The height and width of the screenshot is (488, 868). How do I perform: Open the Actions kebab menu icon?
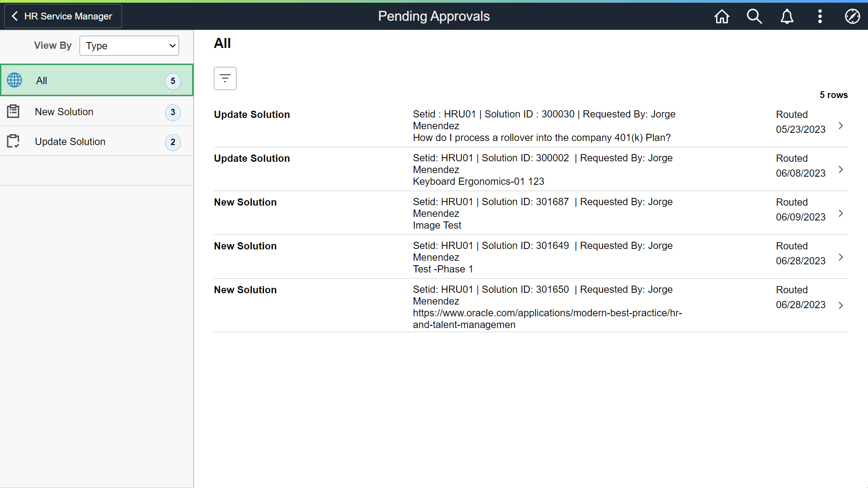point(820,16)
